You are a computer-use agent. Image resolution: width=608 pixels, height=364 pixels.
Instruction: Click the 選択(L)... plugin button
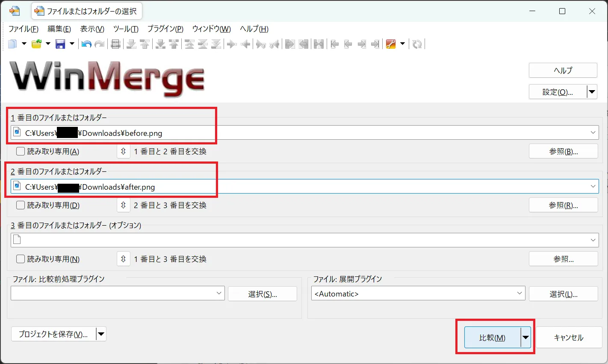(564, 294)
